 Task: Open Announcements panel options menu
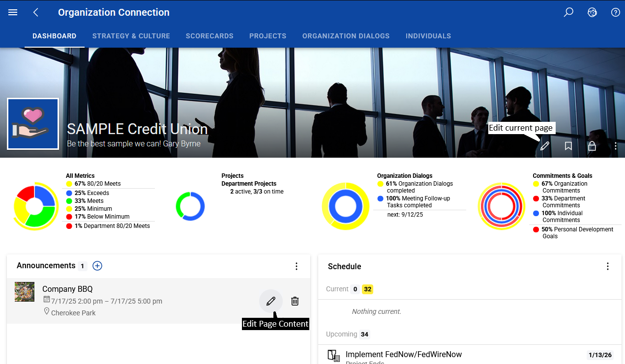pyautogui.click(x=296, y=266)
